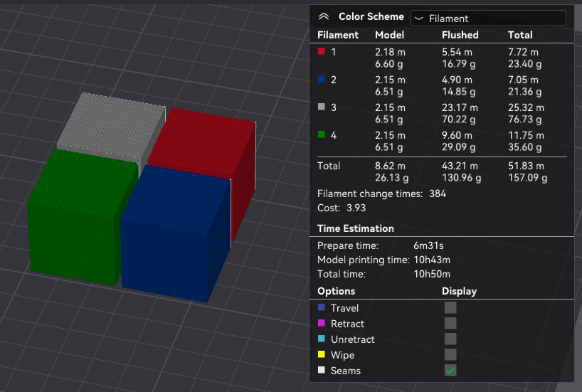Click total model 8.62 m value
The height and width of the screenshot is (392, 582).
coord(390,166)
